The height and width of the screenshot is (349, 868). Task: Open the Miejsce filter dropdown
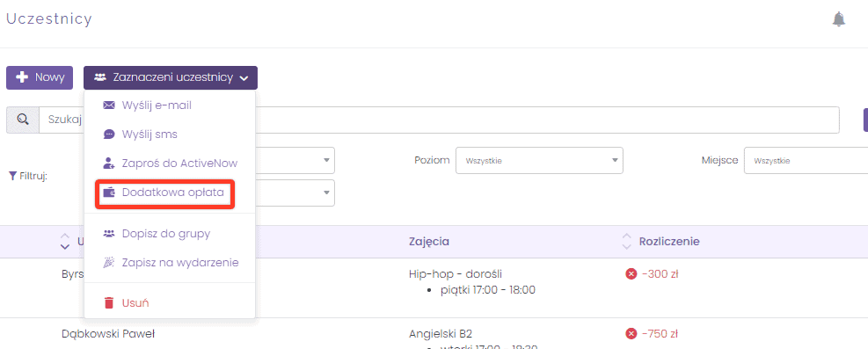coord(806,160)
